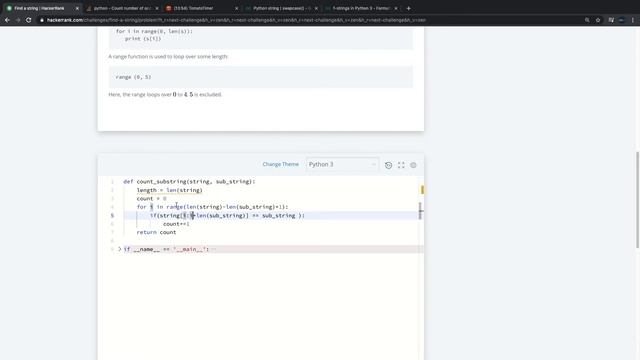Switch to the f-strings in Python 3 tab
Screen dimensions: 640x360
361,8
